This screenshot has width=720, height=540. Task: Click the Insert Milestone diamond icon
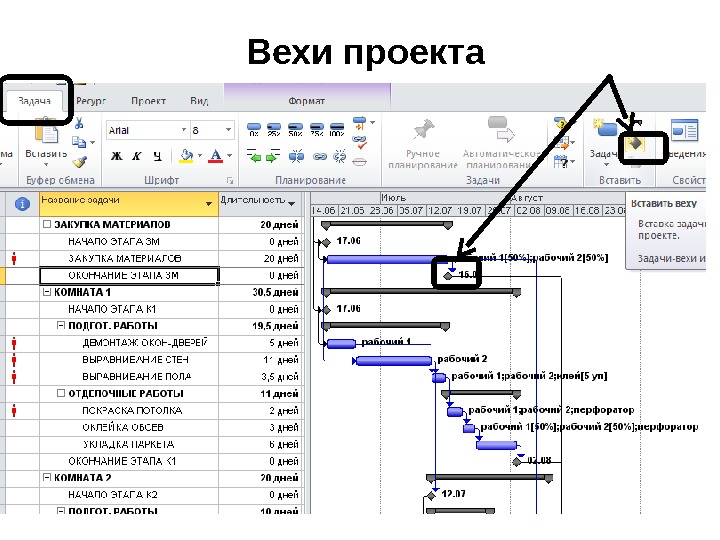point(635,145)
